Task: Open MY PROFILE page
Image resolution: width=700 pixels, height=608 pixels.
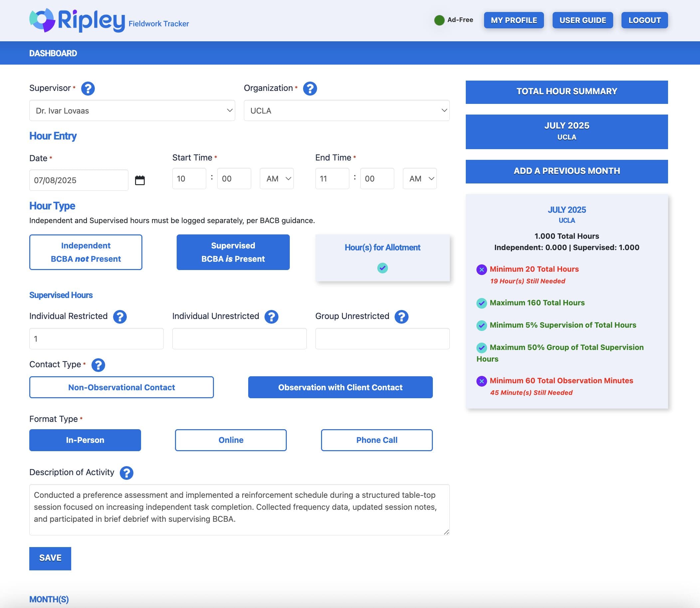Action: 514,20
